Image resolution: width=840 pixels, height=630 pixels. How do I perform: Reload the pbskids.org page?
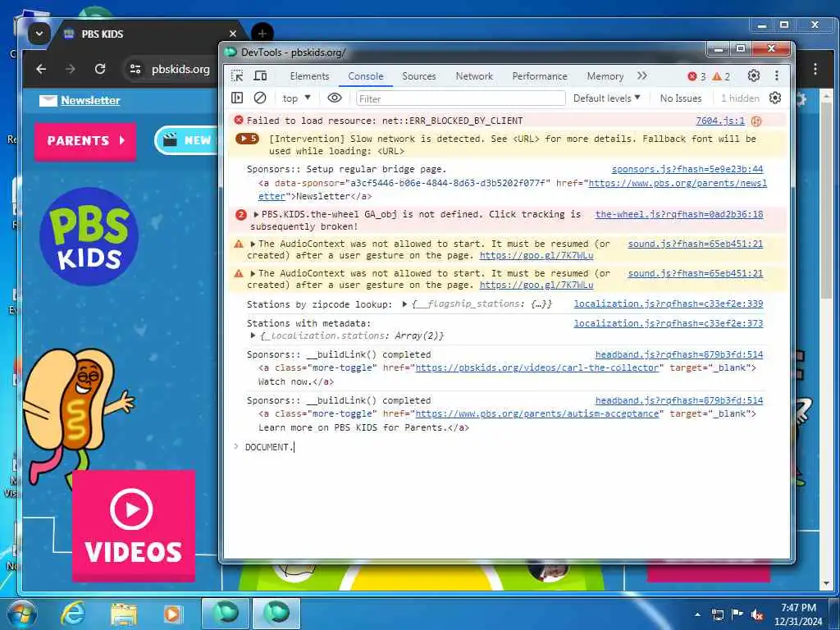coord(99,69)
